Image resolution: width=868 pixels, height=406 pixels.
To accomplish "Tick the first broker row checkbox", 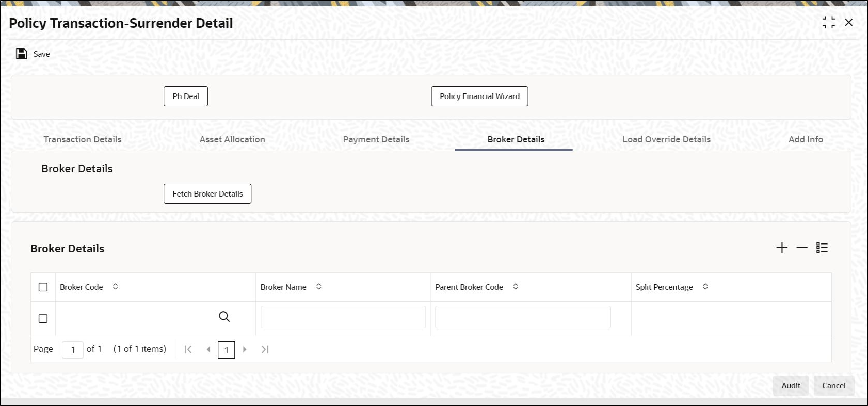I will pos(43,319).
